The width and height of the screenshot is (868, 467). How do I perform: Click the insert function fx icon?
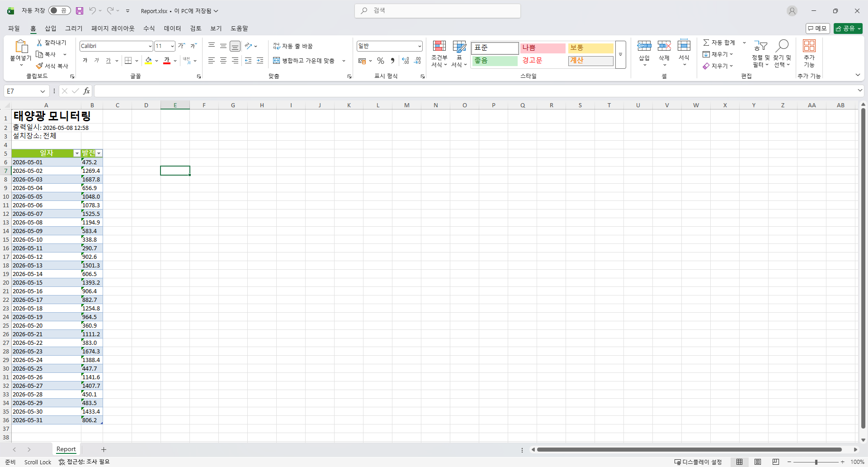click(x=86, y=91)
